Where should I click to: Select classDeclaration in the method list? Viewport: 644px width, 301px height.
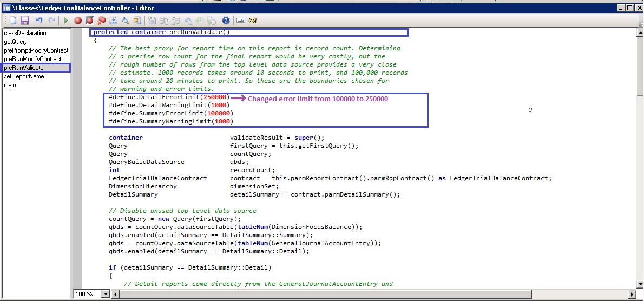pyautogui.click(x=25, y=33)
